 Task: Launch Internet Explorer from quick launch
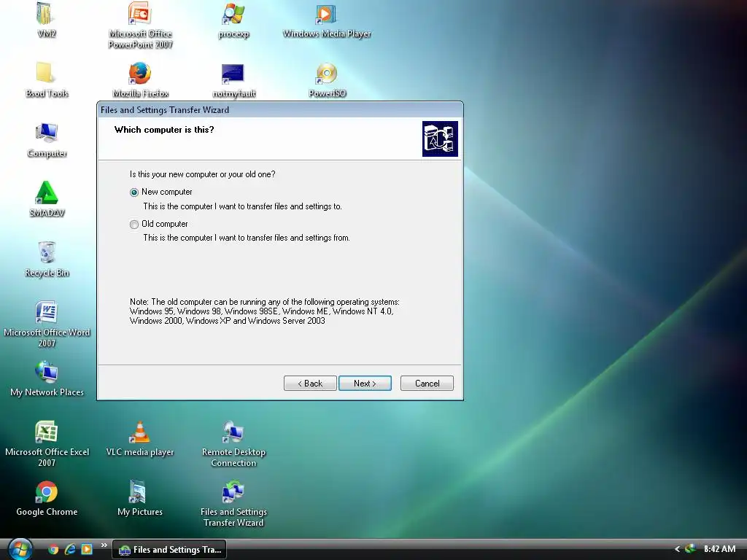click(70, 550)
